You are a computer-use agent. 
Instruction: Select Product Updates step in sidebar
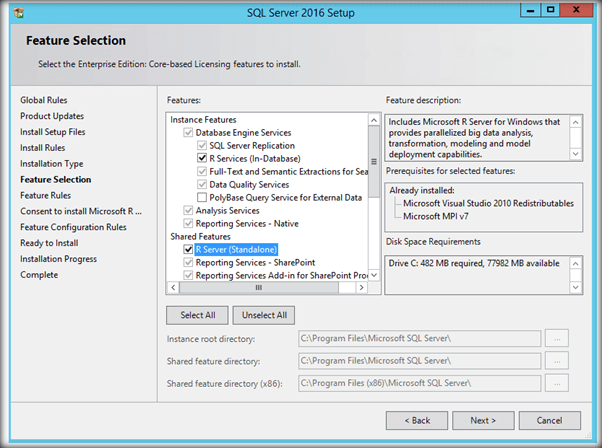click(x=52, y=116)
